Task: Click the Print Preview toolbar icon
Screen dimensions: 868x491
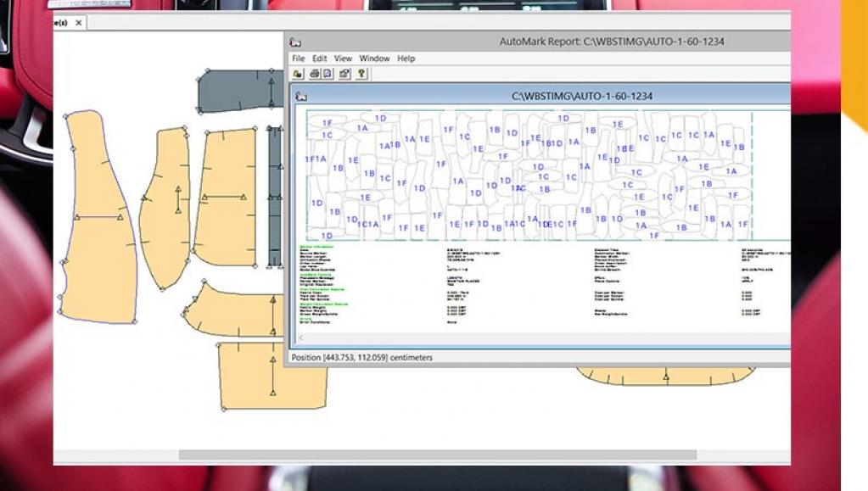Action: pyautogui.click(x=328, y=74)
